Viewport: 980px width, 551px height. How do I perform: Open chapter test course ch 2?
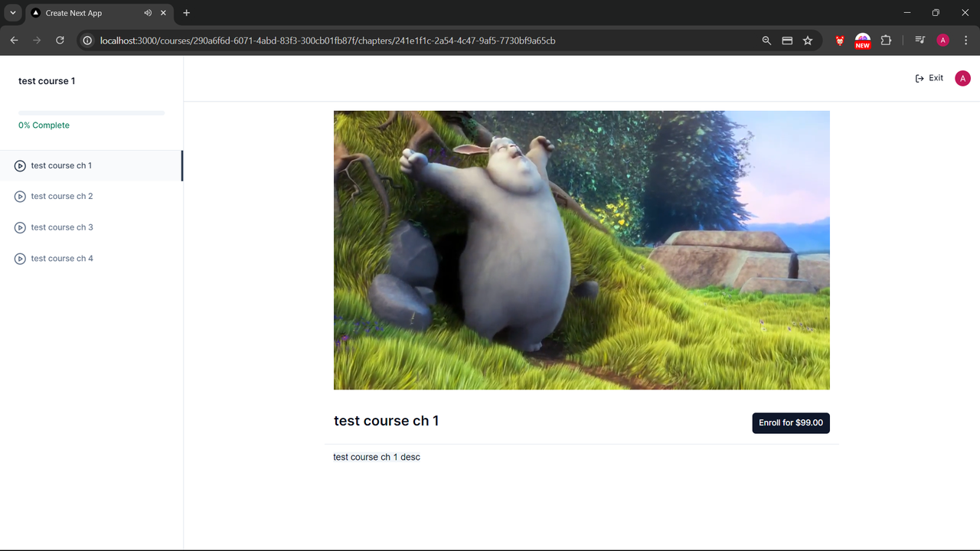91,197
